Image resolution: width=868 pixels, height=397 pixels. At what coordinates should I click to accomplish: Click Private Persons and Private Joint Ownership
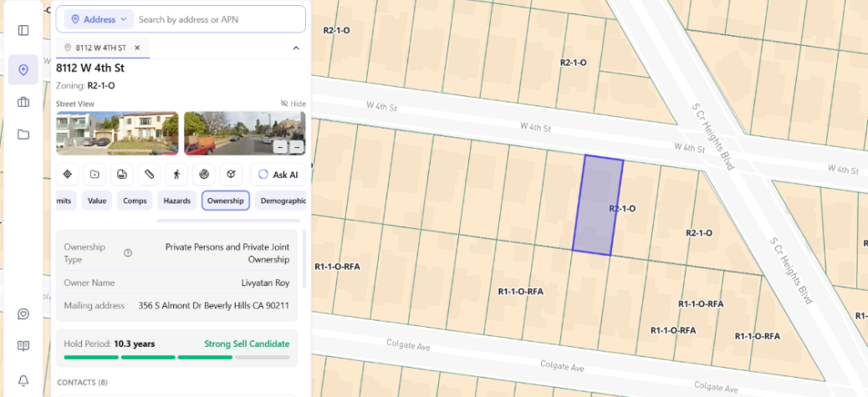227,253
